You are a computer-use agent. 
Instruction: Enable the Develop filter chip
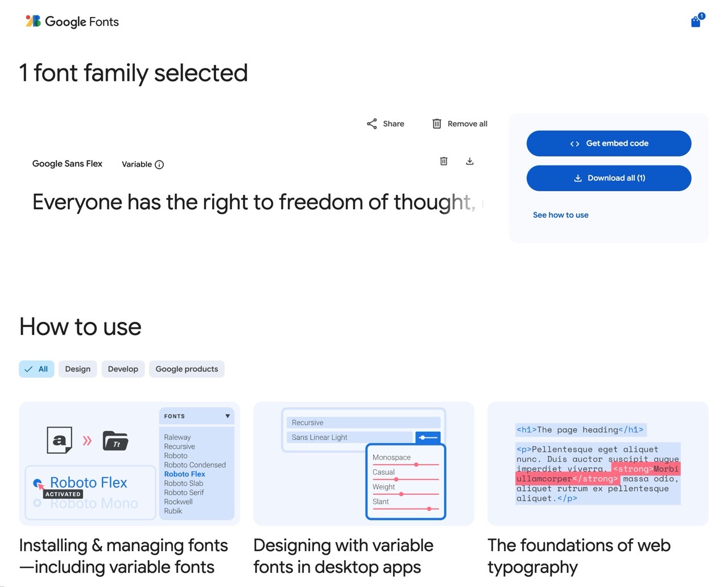pos(123,369)
